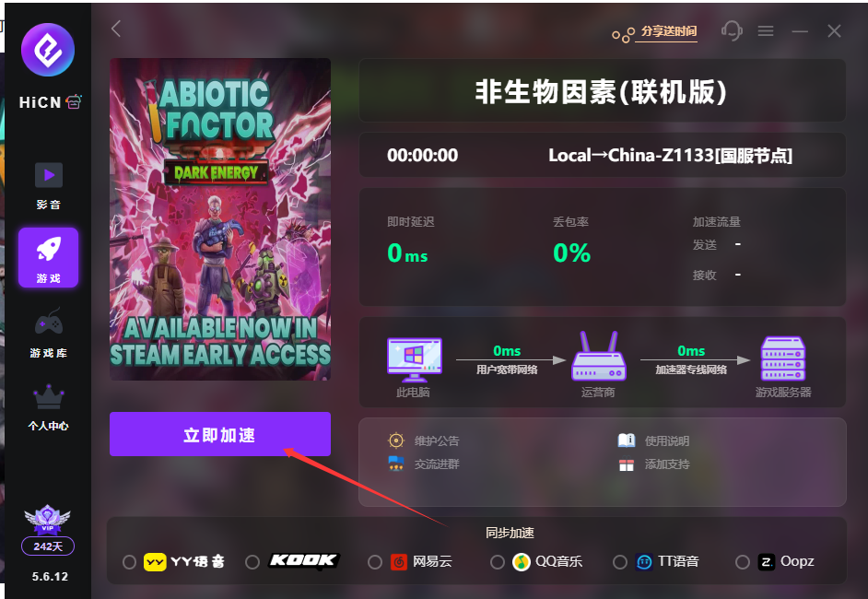Open the hamburger menu icon
The image size is (868, 599).
[x=766, y=31]
